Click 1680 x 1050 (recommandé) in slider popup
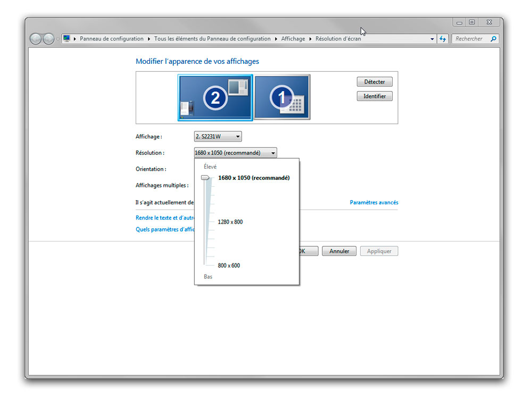 pos(254,178)
